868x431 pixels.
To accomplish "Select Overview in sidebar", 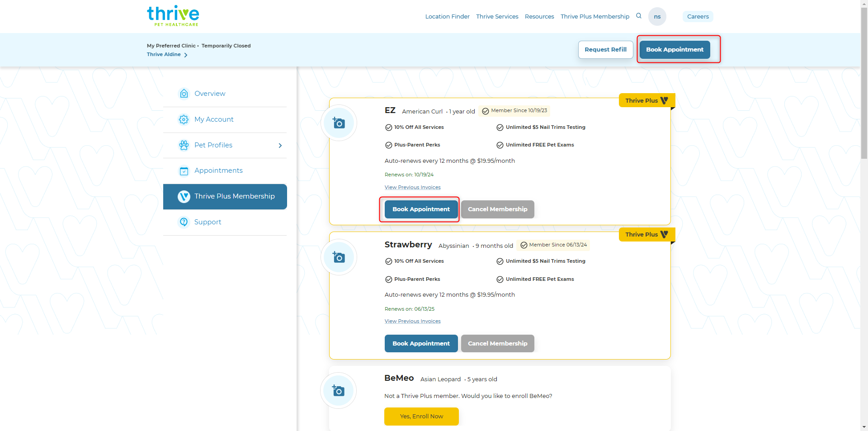I will tap(225, 94).
